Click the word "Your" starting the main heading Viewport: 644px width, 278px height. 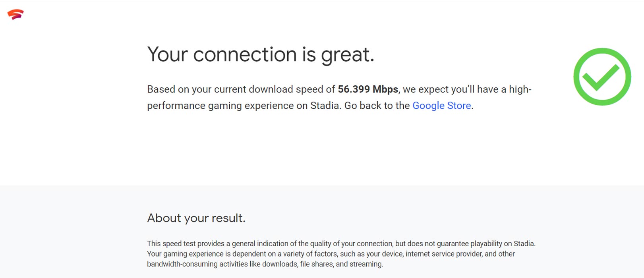click(167, 54)
